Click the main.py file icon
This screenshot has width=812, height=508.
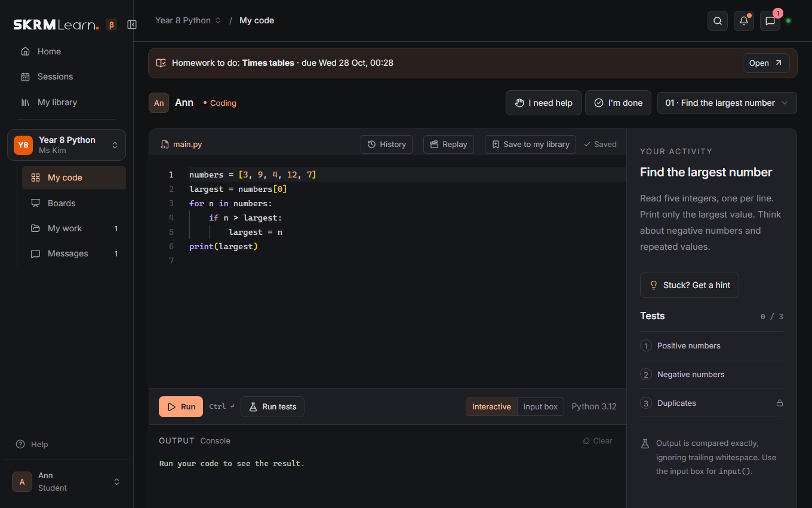click(x=165, y=145)
